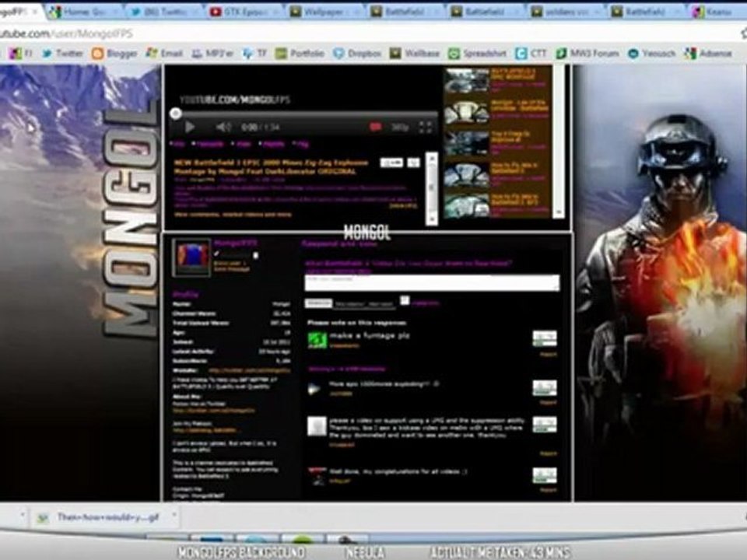The height and width of the screenshot is (560, 747).
Task: Switch to the Wallpaper browser tab
Action: (324, 12)
